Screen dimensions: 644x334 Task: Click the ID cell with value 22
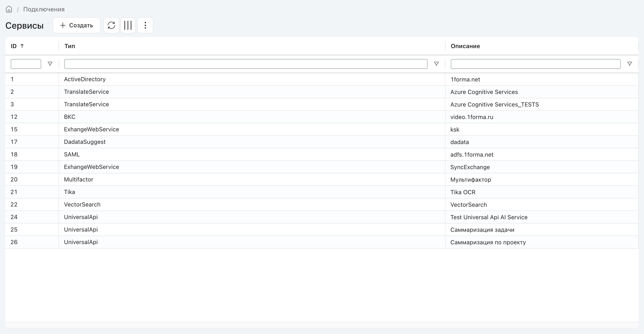click(x=32, y=204)
